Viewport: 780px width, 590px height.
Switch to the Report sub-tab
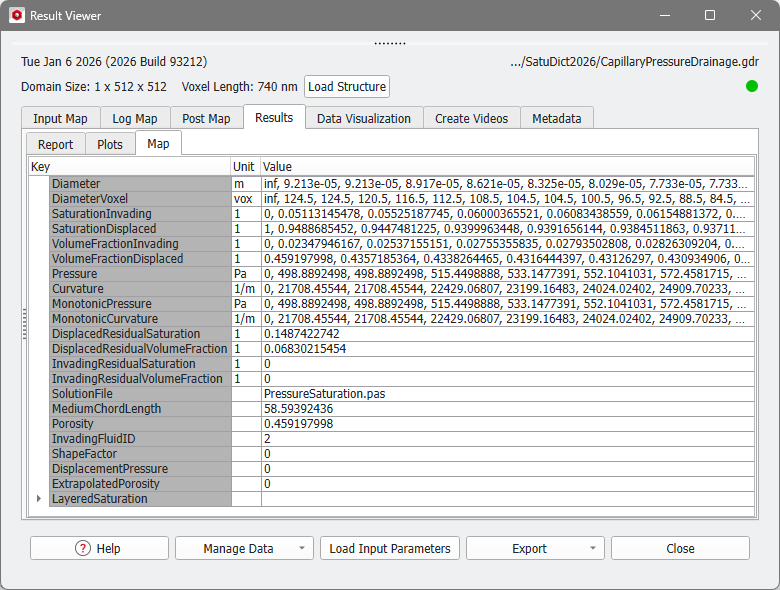pos(55,144)
